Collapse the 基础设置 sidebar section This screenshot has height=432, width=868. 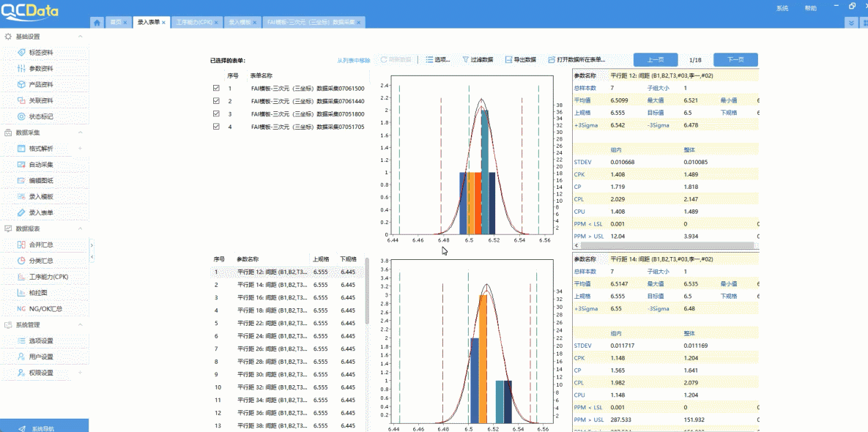click(x=81, y=37)
